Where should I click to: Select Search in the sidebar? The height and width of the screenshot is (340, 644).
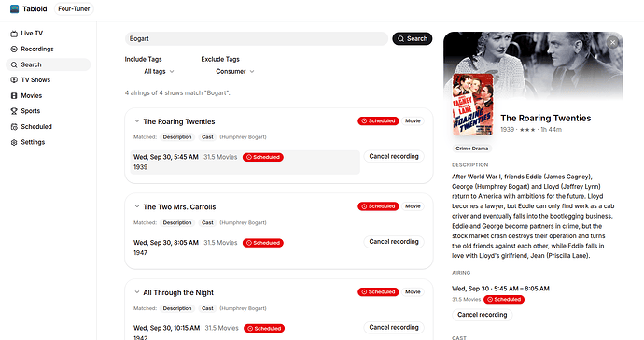click(48, 64)
